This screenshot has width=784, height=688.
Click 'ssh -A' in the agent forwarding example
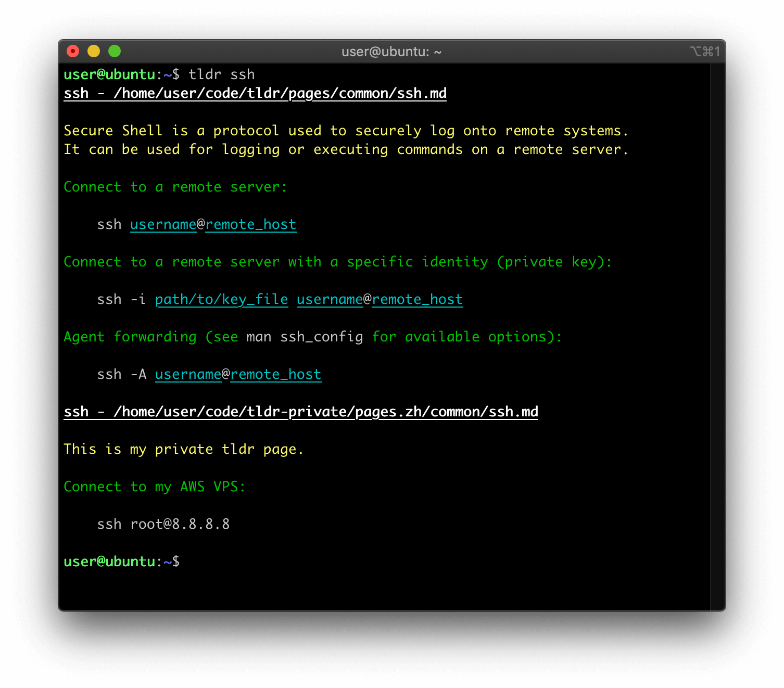click(122, 374)
